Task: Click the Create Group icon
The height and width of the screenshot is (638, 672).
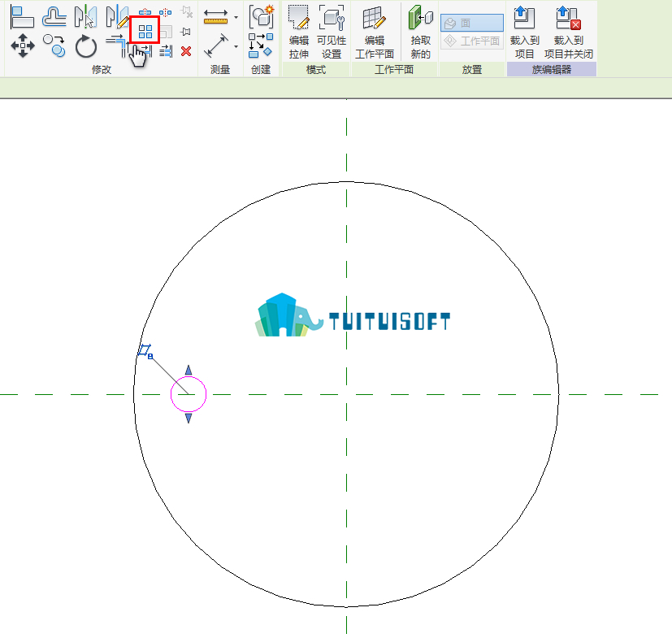Action: pos(261,17)
